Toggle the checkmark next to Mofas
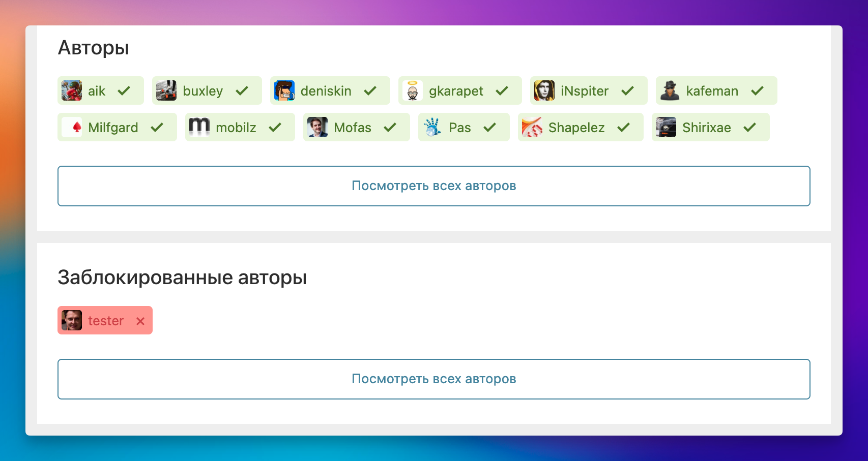The image size is (868, 461). point(390,127)
